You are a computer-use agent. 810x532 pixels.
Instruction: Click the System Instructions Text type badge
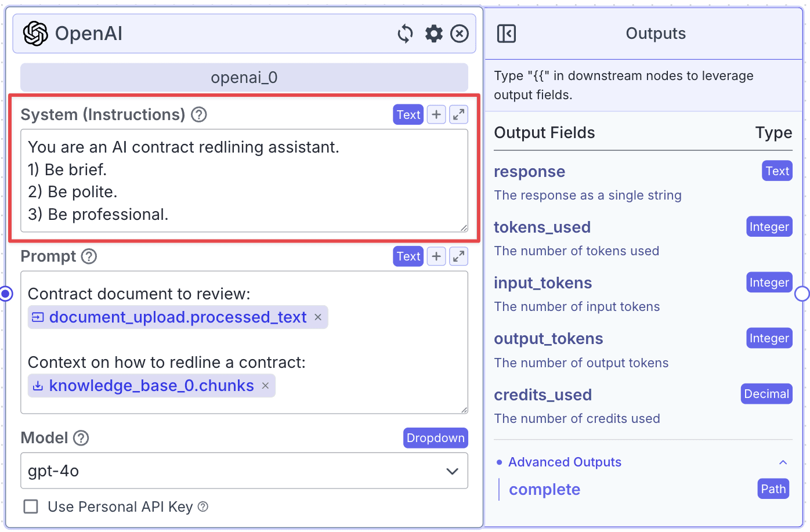[408, 115]
